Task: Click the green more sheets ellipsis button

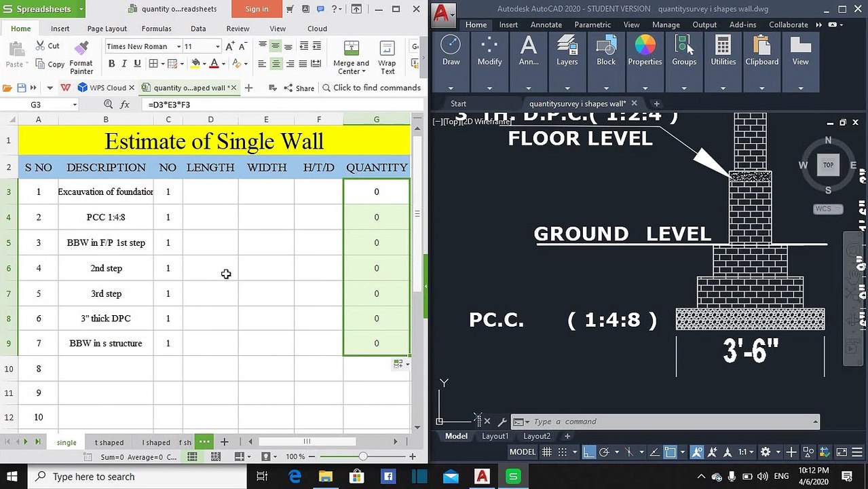Action: coord(204,442)
